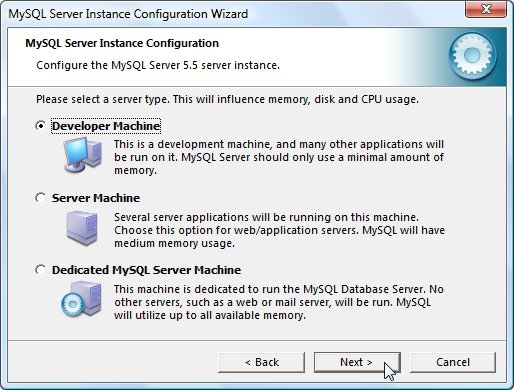This screenshot has height=390, width=514.
Task: Click the 'Please select a server type' instruction
Action: (x=227, y=99)
